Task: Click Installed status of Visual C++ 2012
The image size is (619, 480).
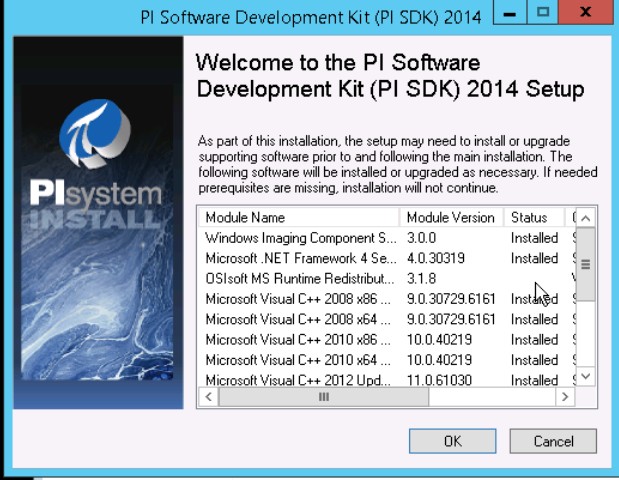Action: click(x=534, y=380)
